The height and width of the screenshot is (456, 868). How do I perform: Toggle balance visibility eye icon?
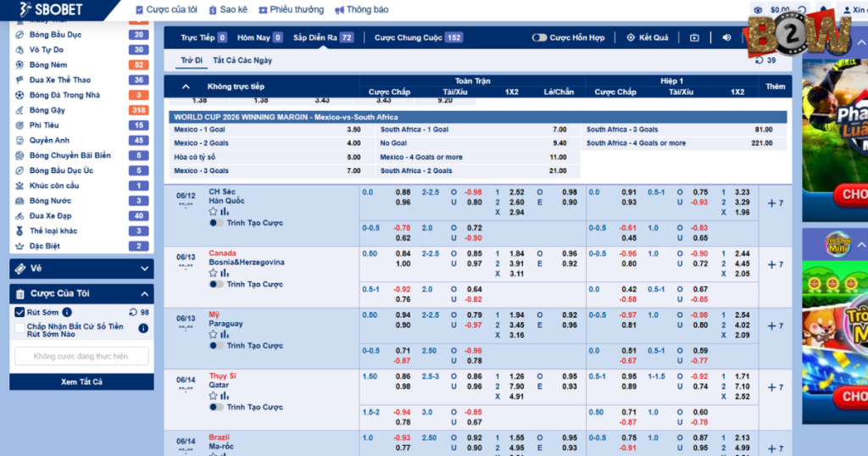[x=758, y=10]
